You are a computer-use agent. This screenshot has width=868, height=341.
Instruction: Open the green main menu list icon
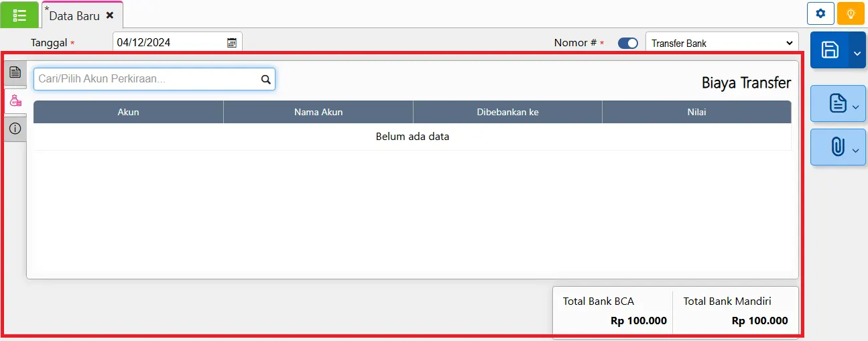click(x=19, y=15)
